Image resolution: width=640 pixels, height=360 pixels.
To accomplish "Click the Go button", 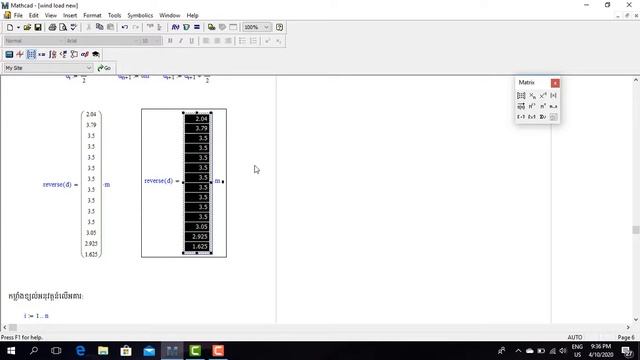I will (x=104, y=68).
